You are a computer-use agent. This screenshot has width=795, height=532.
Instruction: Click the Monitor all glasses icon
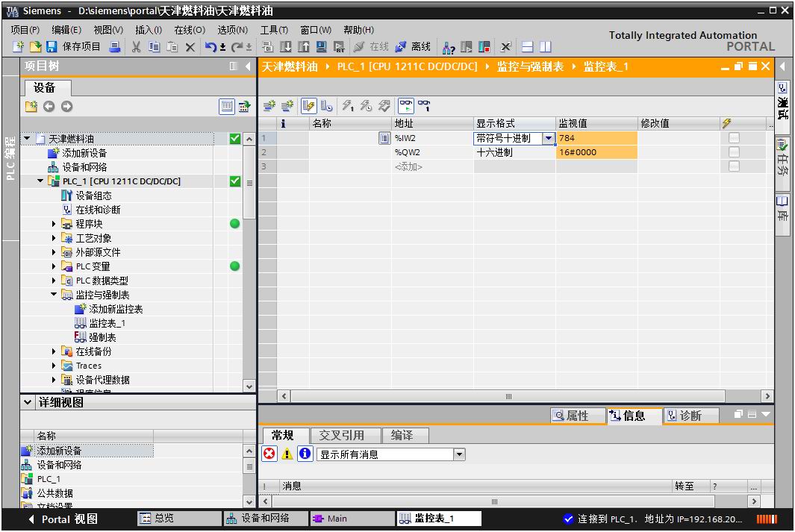[405, 106]
